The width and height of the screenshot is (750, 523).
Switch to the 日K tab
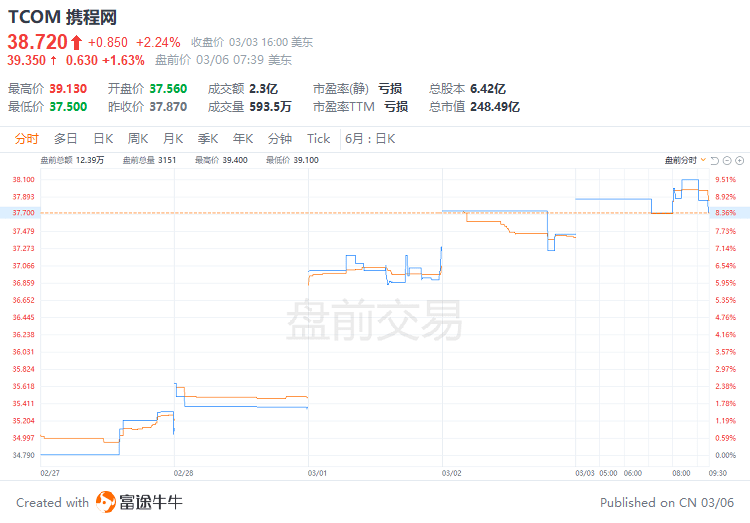(x=103, y=139)
